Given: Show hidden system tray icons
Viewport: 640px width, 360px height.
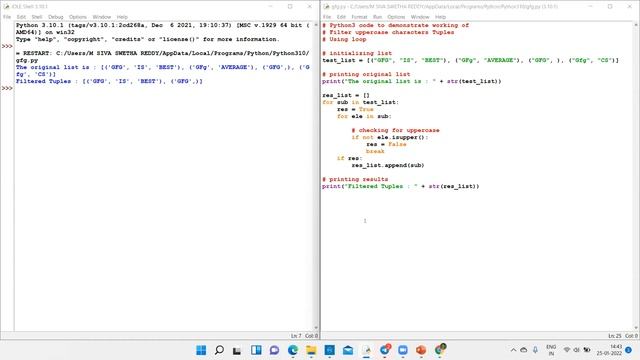Looking at the screenshot, I should click(x=513, y=350).
